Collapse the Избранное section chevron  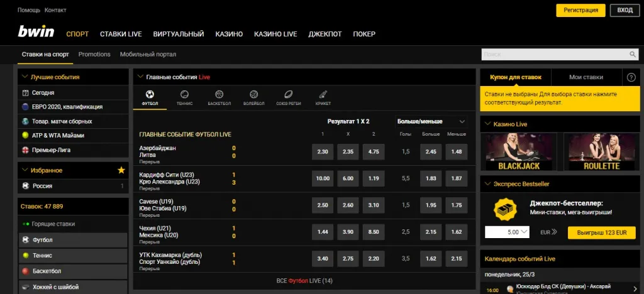pos(25,170)
